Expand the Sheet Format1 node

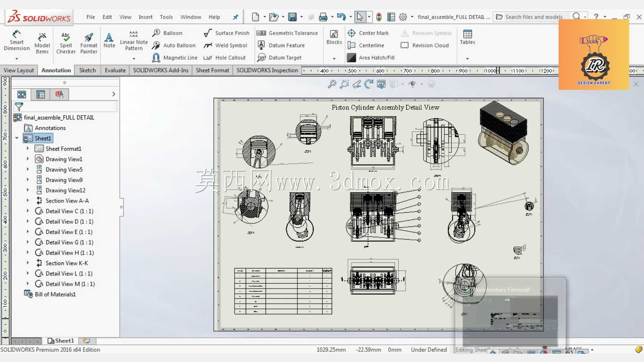coord(28,148)
